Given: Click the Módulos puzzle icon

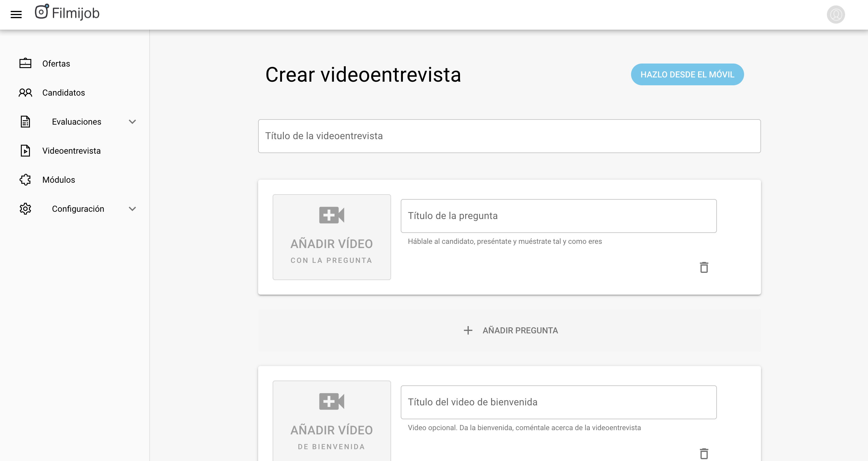Looking at the screenshot, I should point(25,179).
